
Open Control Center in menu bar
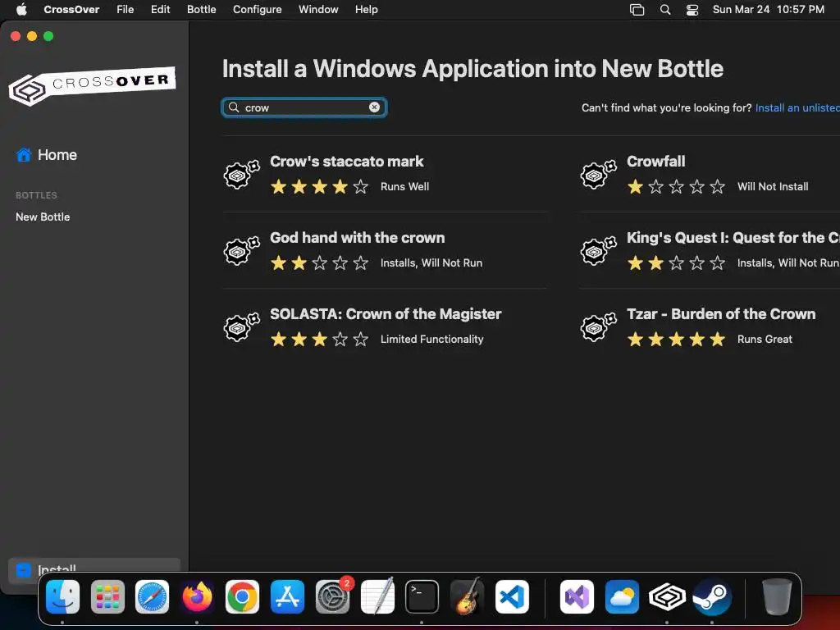click(692, 10)
